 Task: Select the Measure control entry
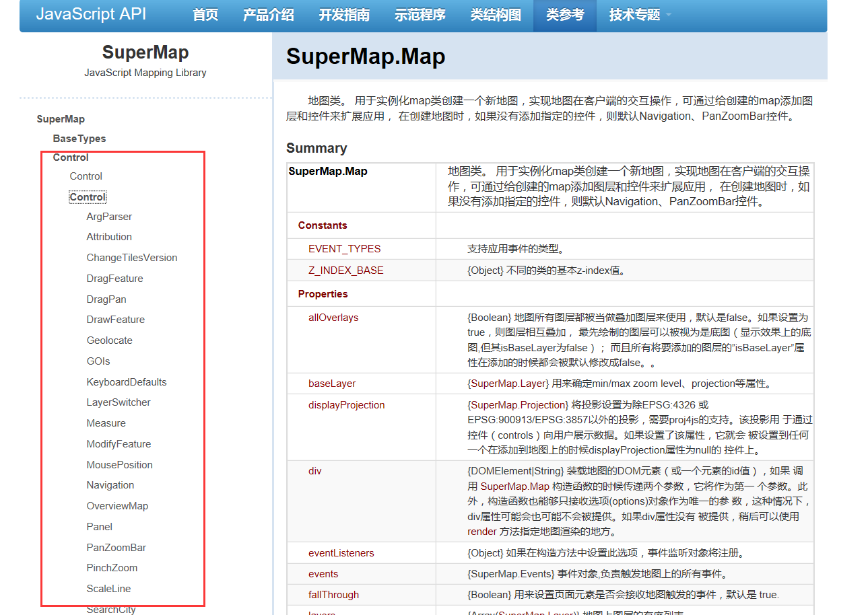pos(106,423)
